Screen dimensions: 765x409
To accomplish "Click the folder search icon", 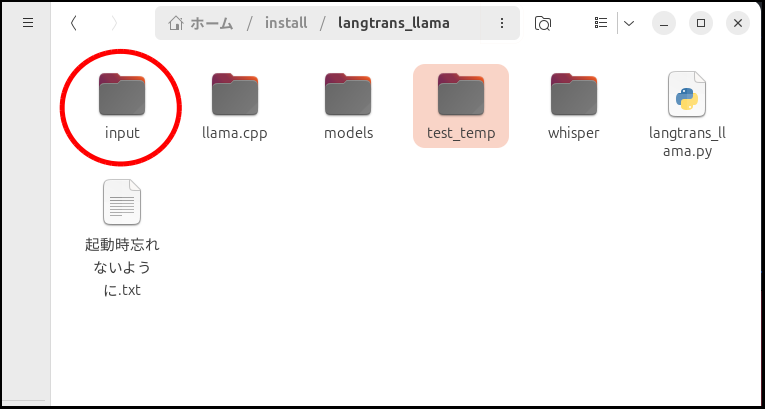I will pos(543,22).
